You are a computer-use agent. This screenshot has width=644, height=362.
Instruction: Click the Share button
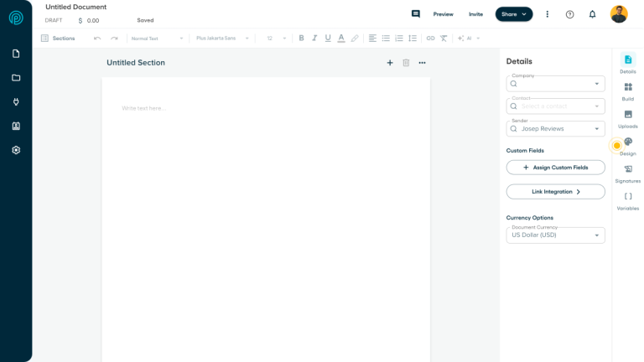[514, 14]
